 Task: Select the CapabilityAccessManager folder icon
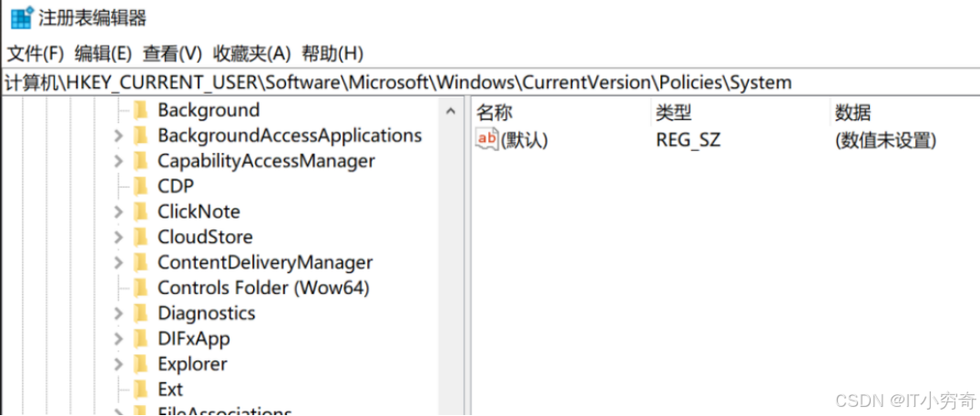141,161
